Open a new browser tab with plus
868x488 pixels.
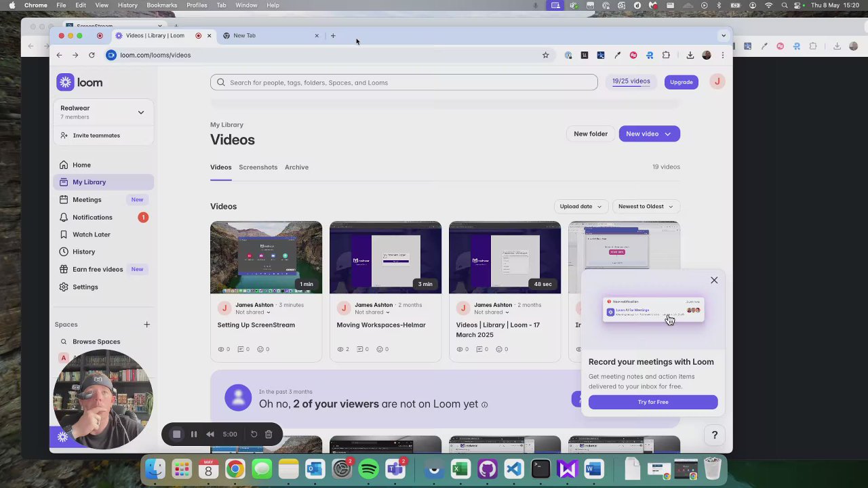coord(333,35)
